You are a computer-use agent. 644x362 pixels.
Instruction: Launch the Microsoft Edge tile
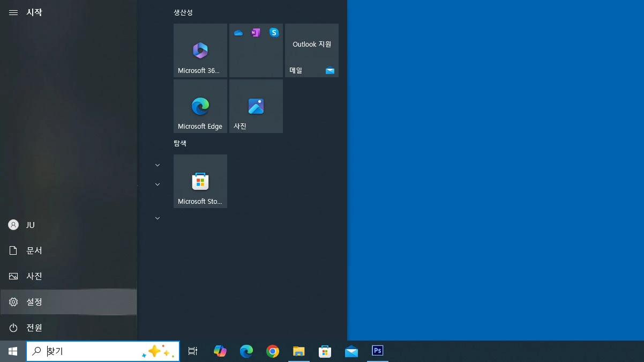(x=200, y=106)
